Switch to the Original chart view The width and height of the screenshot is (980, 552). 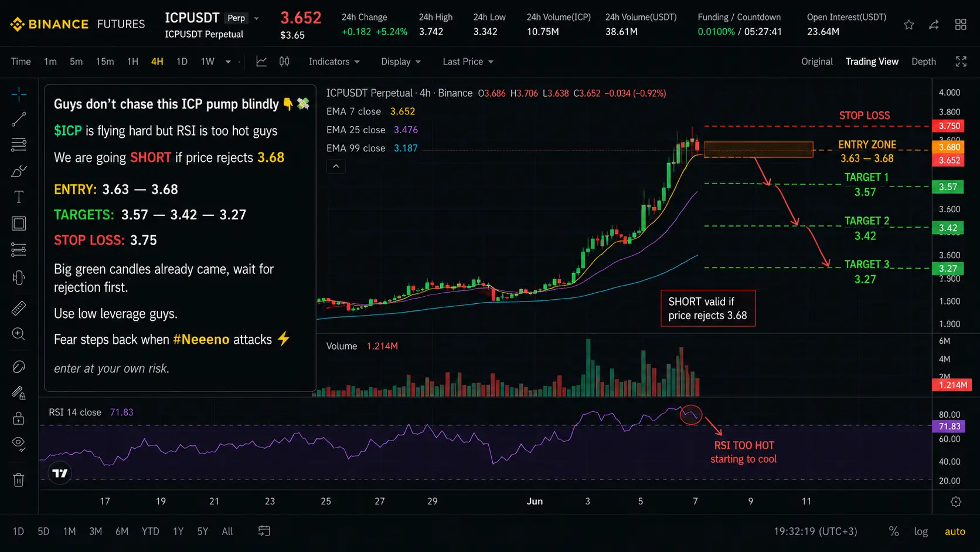[x=817, y=62]
